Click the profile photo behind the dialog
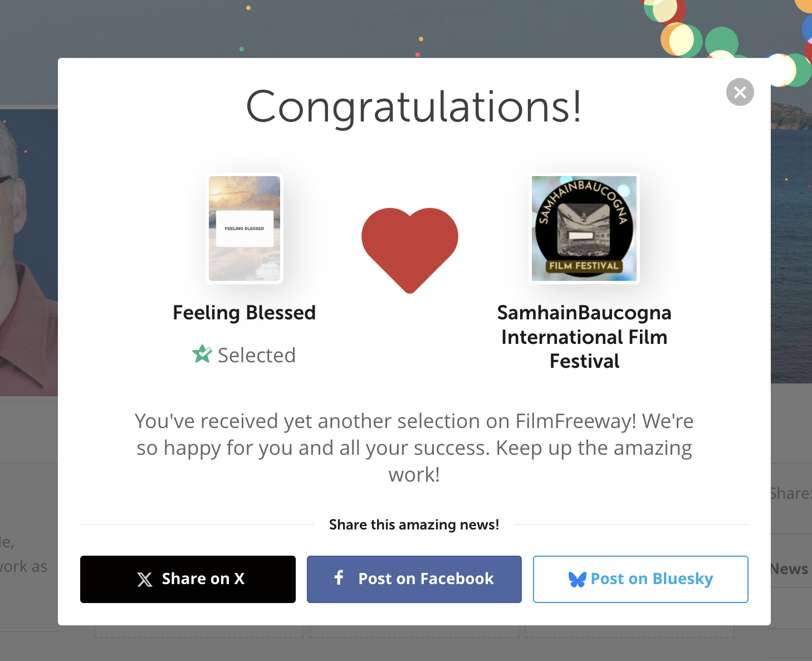The width and height of the screenshot is (812, 661). [28, 251]
